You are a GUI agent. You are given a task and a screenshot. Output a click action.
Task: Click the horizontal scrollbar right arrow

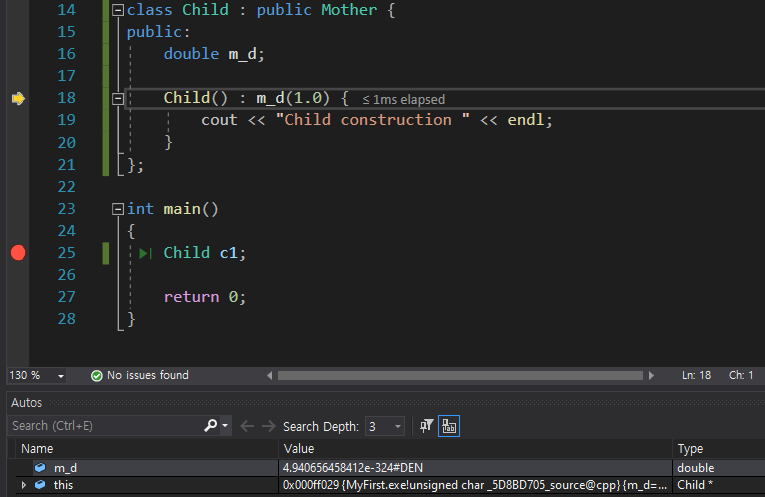651,376
